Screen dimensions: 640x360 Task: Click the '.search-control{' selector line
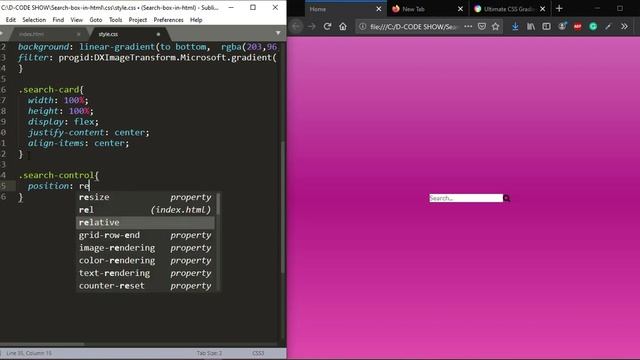58,176
